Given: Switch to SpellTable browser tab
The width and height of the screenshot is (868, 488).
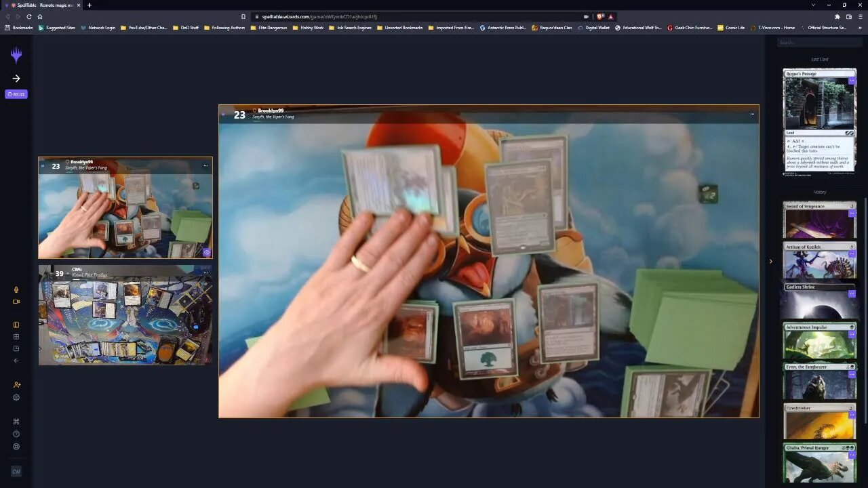Looking at the screenshot, I should (42, 5).
